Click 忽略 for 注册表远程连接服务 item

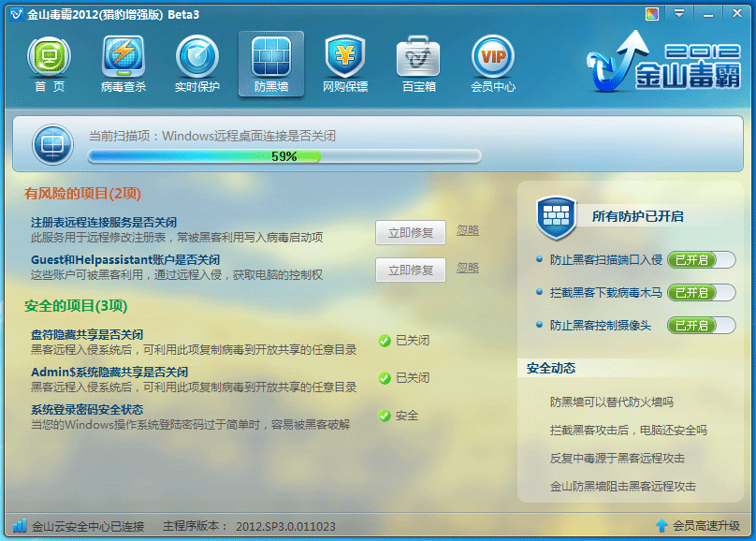tap(468, 230)
